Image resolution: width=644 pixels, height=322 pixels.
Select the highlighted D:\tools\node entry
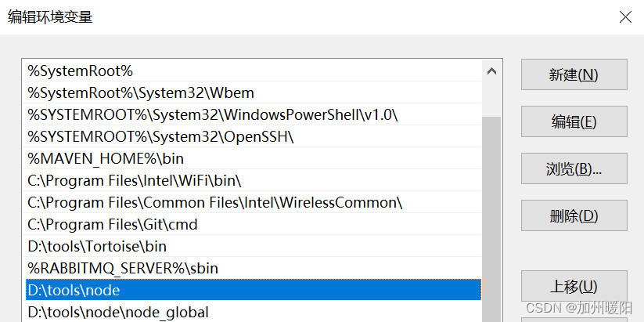[x=254, y=290]
